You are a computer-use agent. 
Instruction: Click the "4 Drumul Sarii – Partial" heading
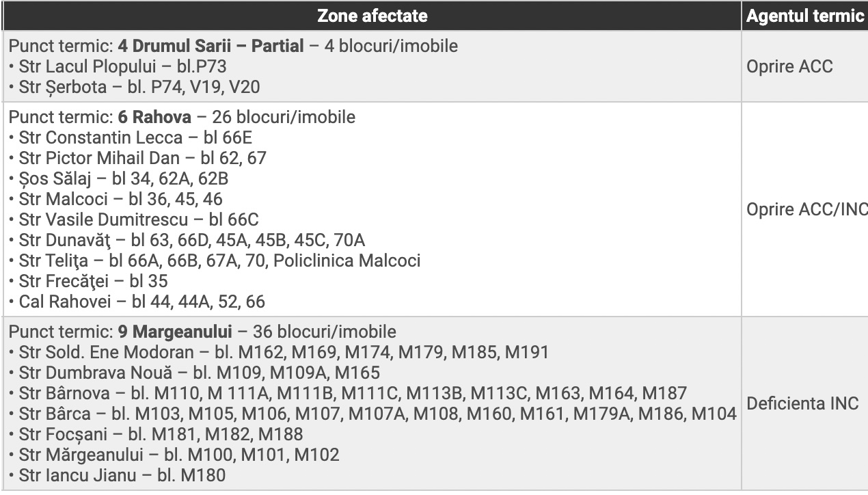tap(211, 46)
